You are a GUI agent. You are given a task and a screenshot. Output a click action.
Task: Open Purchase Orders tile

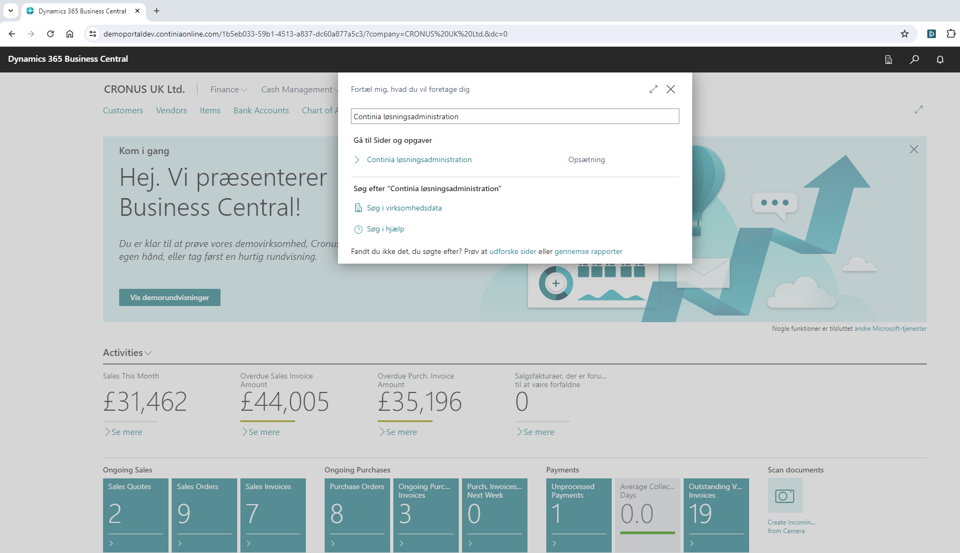point(357,515)
